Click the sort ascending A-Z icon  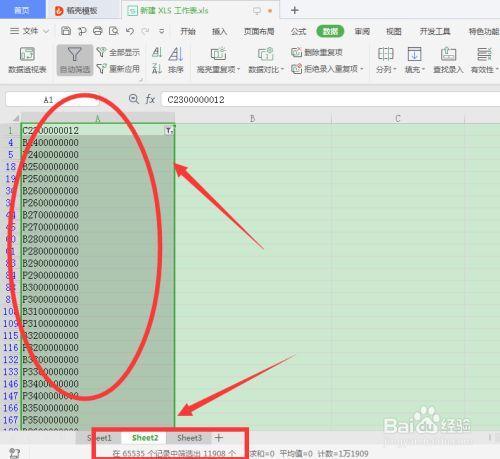pos(157,52)
